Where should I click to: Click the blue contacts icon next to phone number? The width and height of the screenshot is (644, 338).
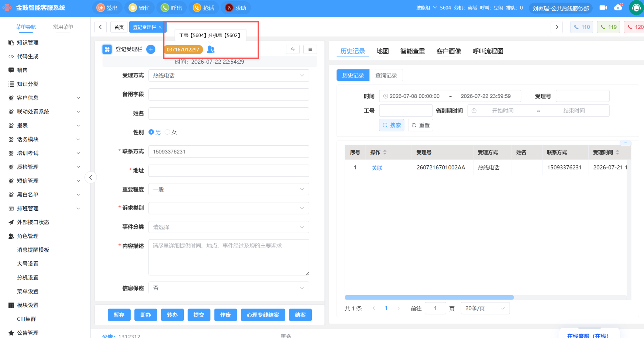211,49
